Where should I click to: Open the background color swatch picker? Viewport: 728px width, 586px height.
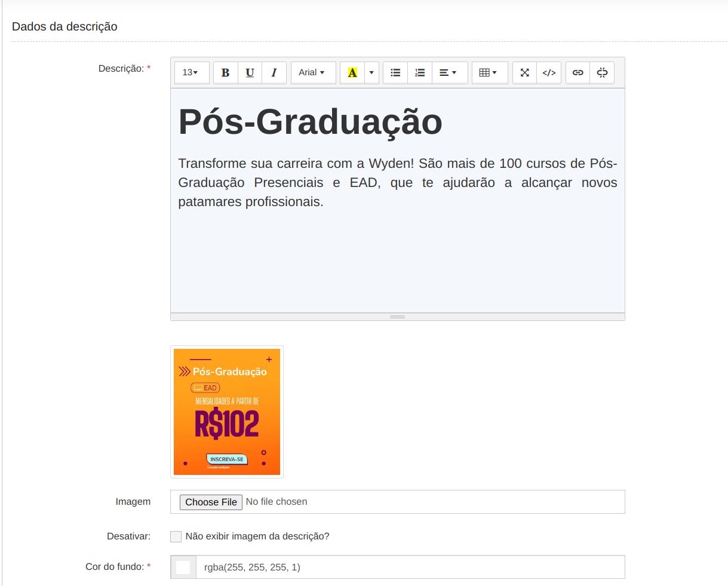point(183,567)
